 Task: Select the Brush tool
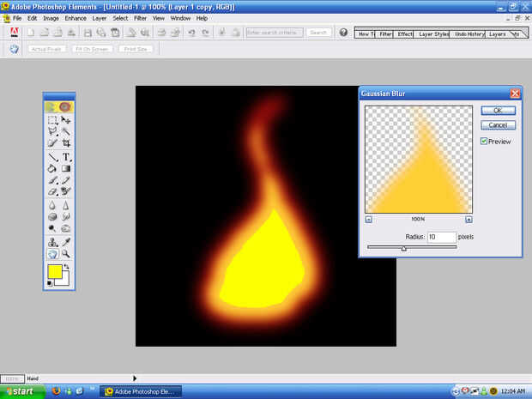pos(52,180)
